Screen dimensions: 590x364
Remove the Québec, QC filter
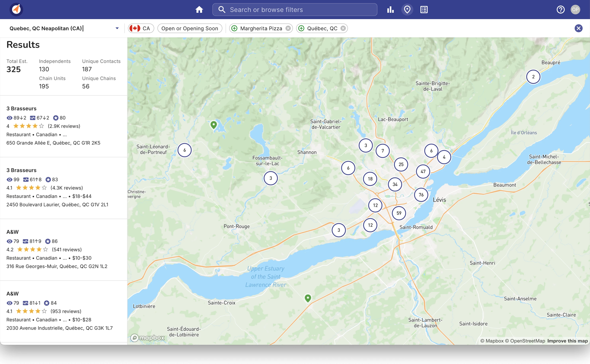click(343, 28)
